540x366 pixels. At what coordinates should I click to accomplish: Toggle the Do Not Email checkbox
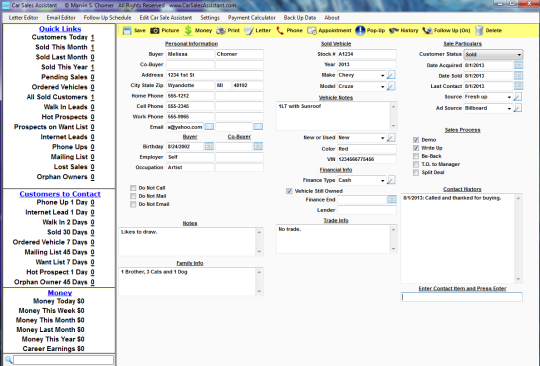[133, 205]
